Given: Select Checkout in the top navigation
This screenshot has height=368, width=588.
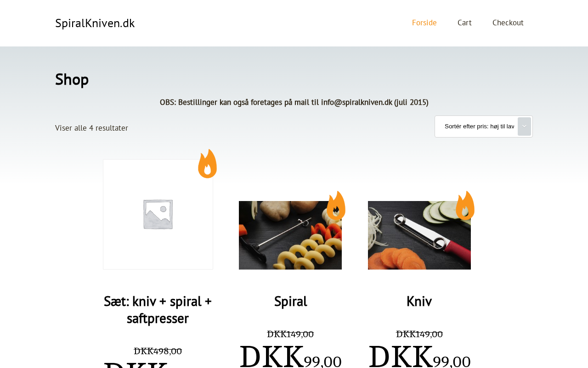Looking at the screenshot, I should coord(508,23).
